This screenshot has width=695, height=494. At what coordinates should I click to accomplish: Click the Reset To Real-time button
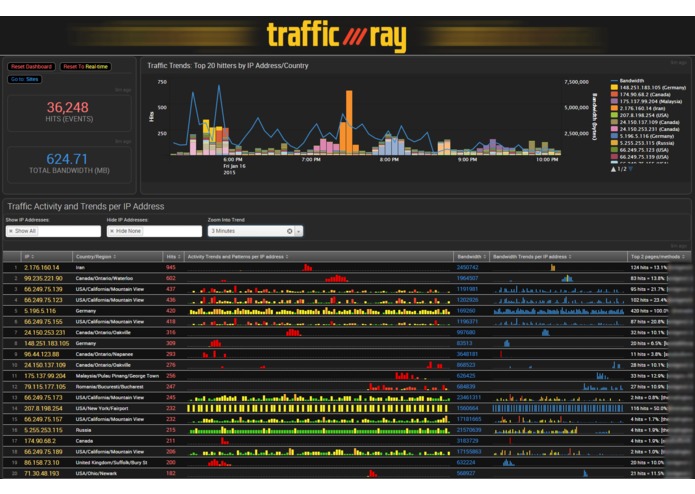[x=86, y=66]
